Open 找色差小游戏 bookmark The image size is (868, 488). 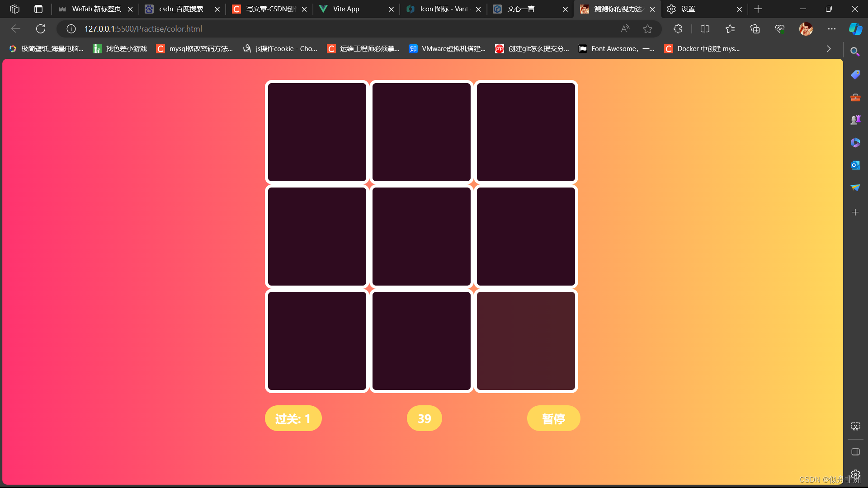[120, 49]
